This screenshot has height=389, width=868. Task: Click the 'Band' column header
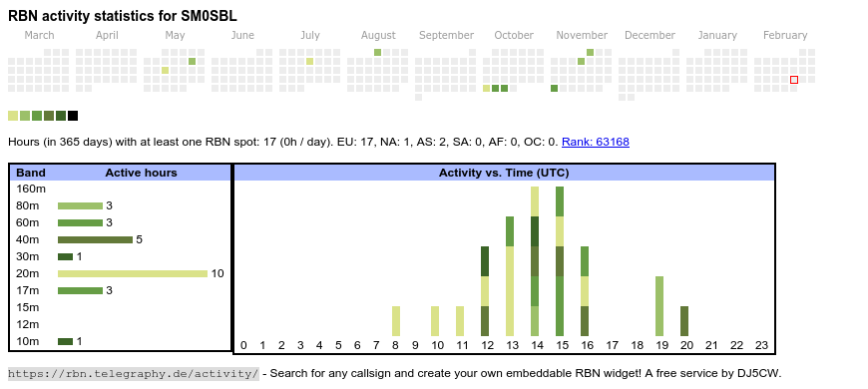(31, 173)
